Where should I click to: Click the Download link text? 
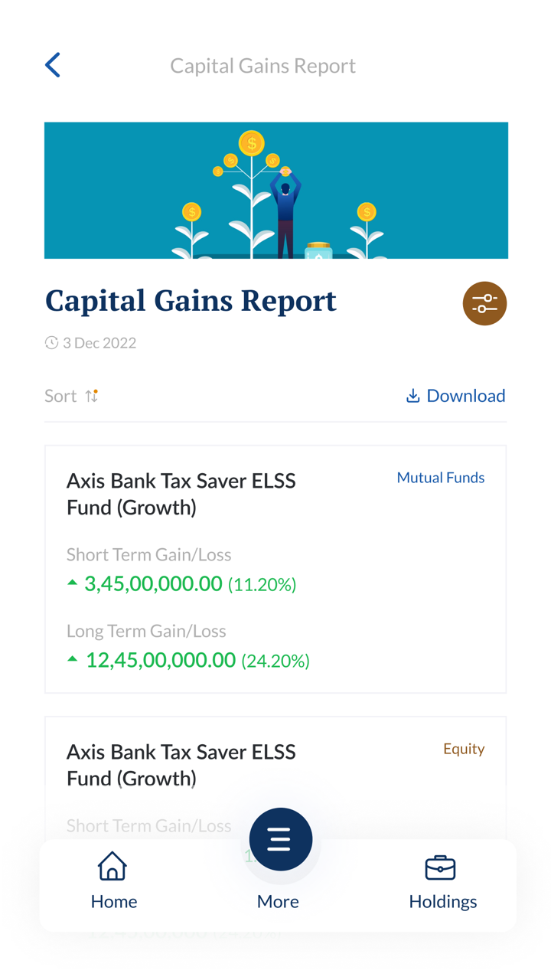pos(465,396)
